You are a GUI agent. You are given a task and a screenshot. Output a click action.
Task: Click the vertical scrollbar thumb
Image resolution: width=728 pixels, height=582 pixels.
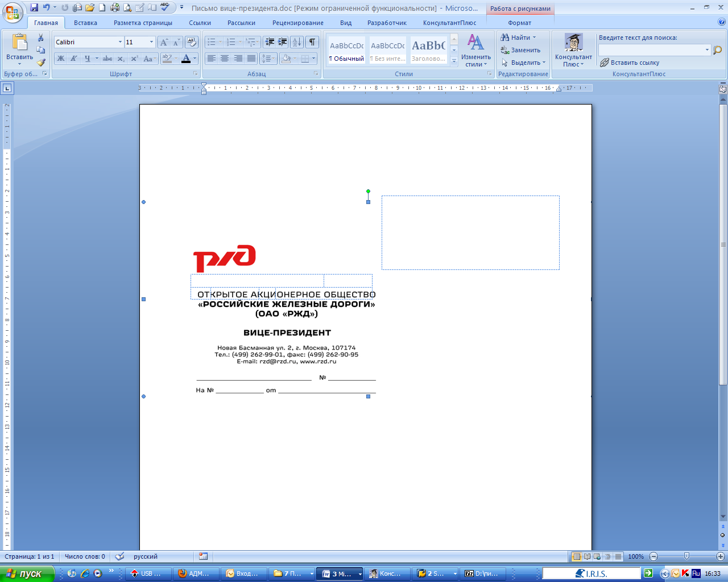(723, 244)
